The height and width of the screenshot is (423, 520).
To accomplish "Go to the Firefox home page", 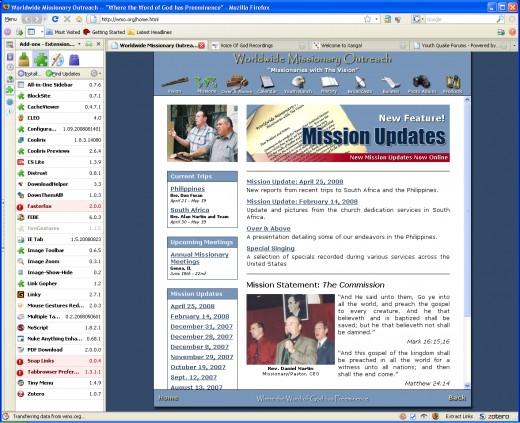I will (x=79, y=19).
